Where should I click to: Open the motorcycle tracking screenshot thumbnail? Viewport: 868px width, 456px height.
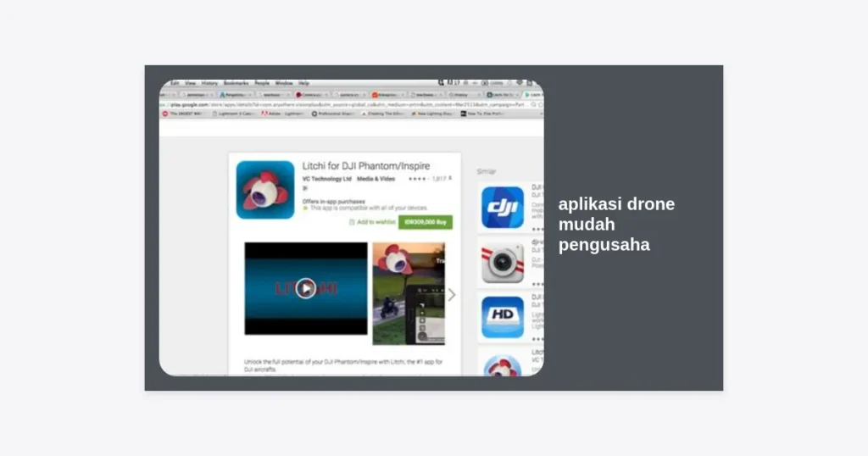(409, 294)
